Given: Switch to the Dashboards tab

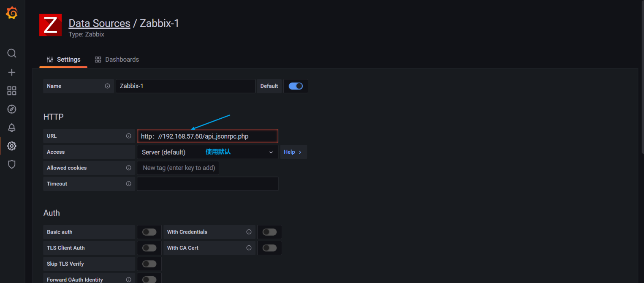Looking at the screenshot, I should (x=117, y=60).
